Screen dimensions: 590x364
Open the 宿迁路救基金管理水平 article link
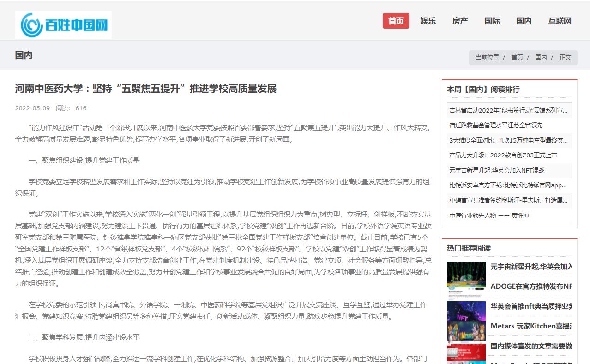point(496,125)
